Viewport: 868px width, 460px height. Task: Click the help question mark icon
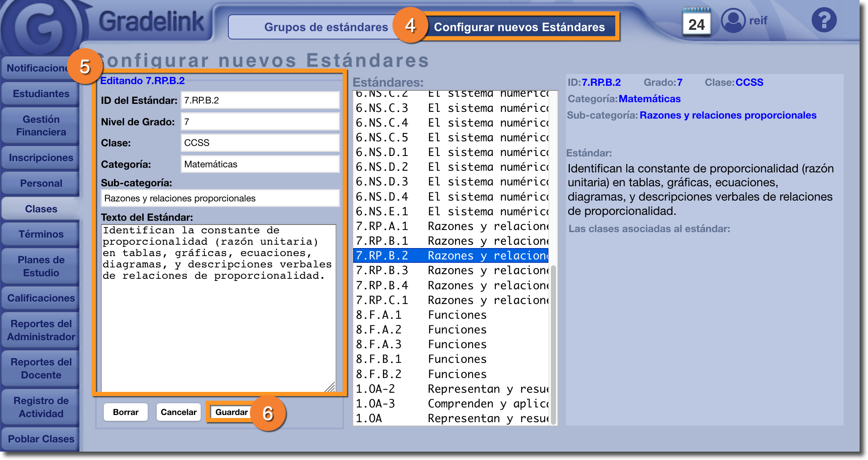click(x=824, y=20)
